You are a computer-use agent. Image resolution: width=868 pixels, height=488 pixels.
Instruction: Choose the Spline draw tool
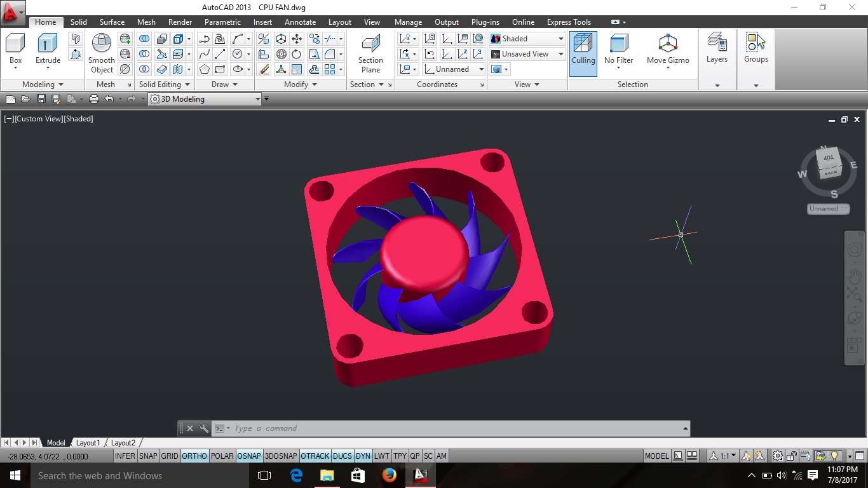tap(205, 54)
